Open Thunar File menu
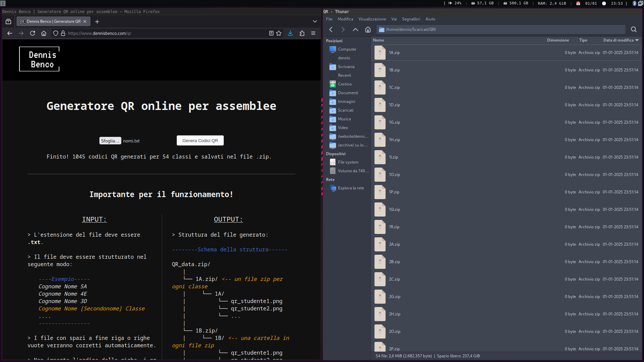The height and width of the screenshot is (362, 644). tap(329, 19)
